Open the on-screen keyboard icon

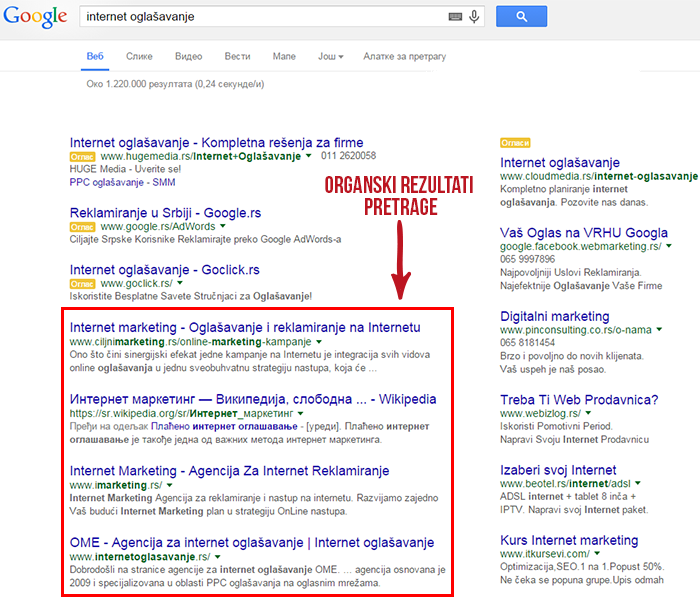pyautogui.click(x=455, y=17)
